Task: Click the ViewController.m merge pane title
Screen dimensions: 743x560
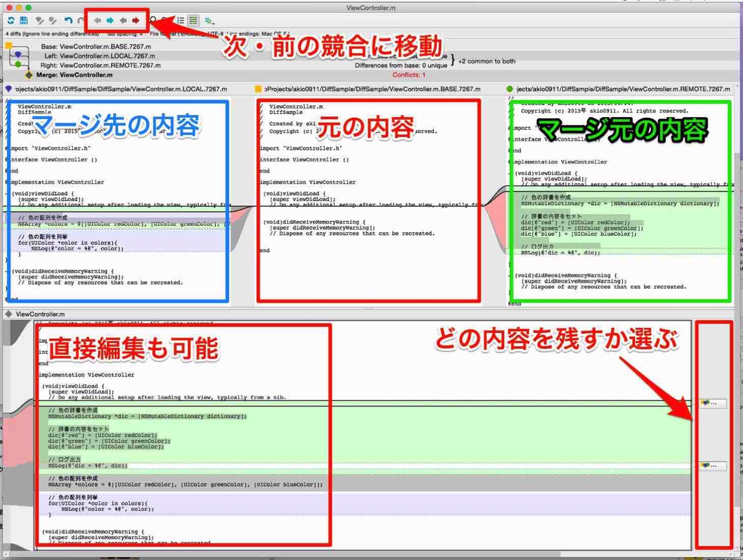Action: point(40,314)
